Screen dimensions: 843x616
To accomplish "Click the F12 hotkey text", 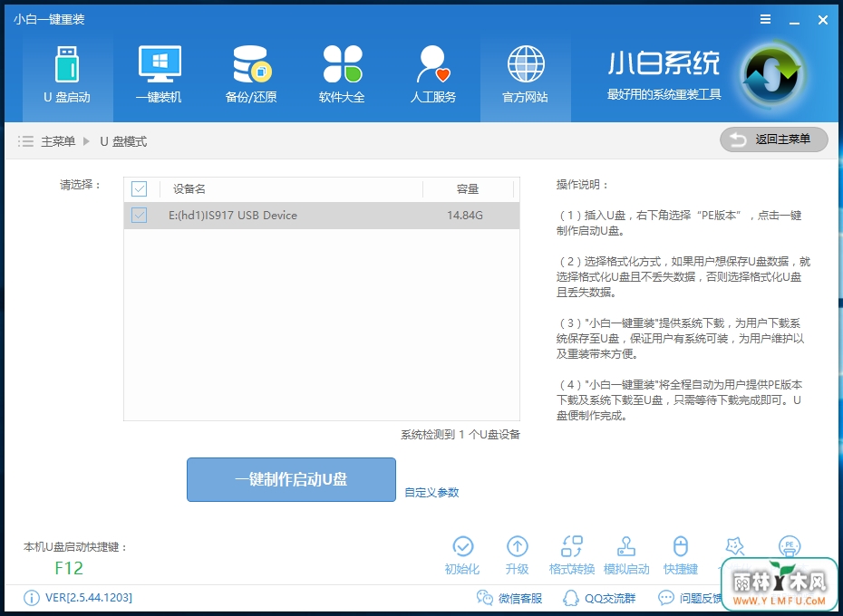I will 69,568.
